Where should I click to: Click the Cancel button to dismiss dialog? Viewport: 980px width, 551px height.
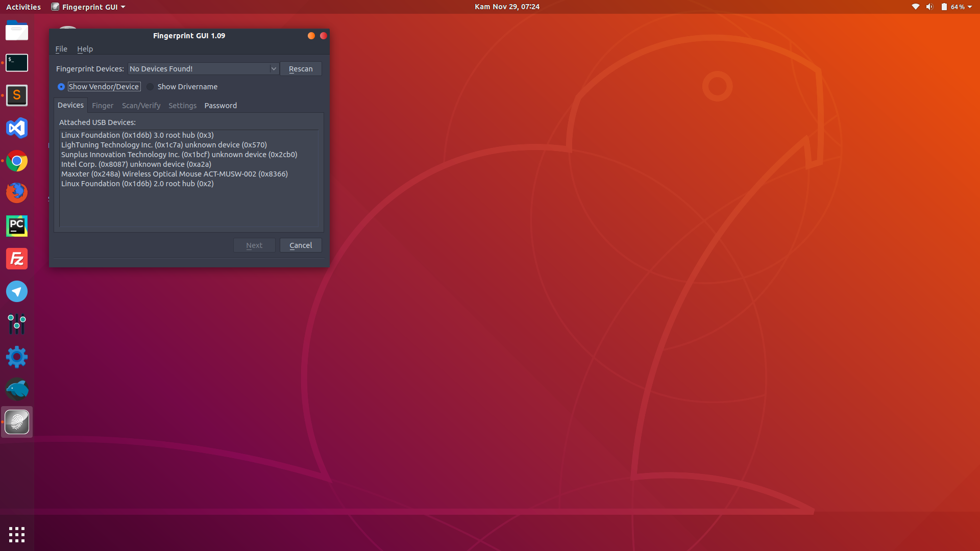pos(300,245)
